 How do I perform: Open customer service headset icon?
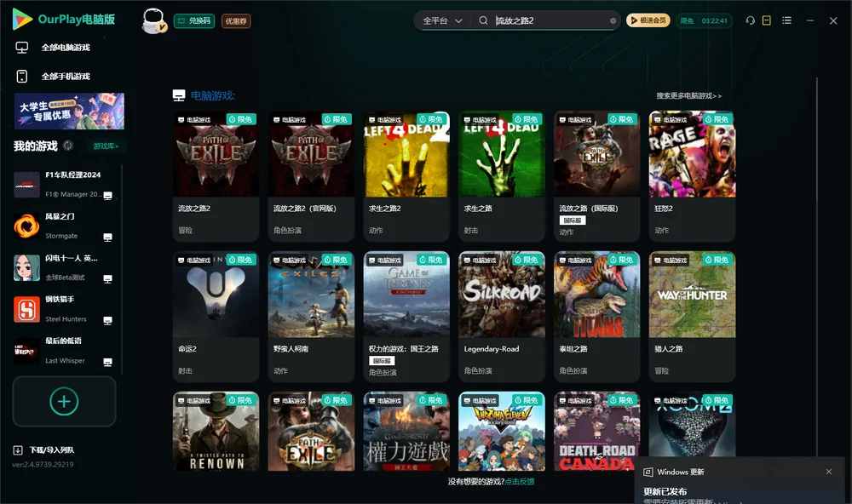point(750,20)
